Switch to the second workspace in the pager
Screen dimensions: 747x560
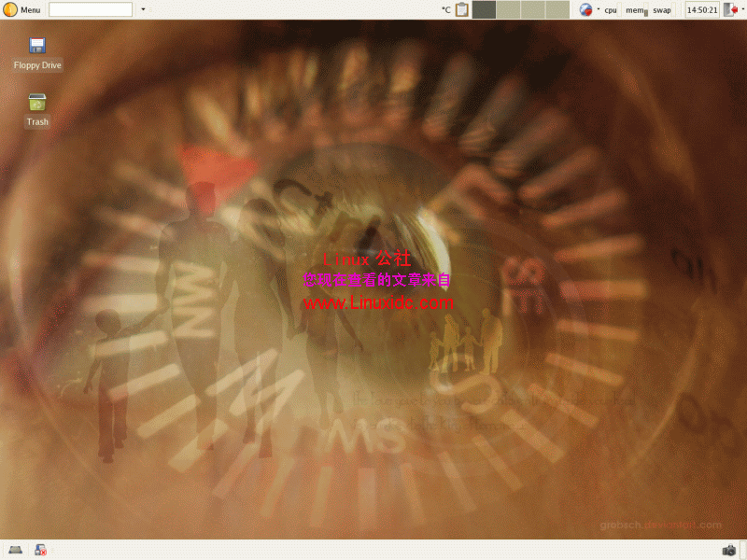pos(509,8)
